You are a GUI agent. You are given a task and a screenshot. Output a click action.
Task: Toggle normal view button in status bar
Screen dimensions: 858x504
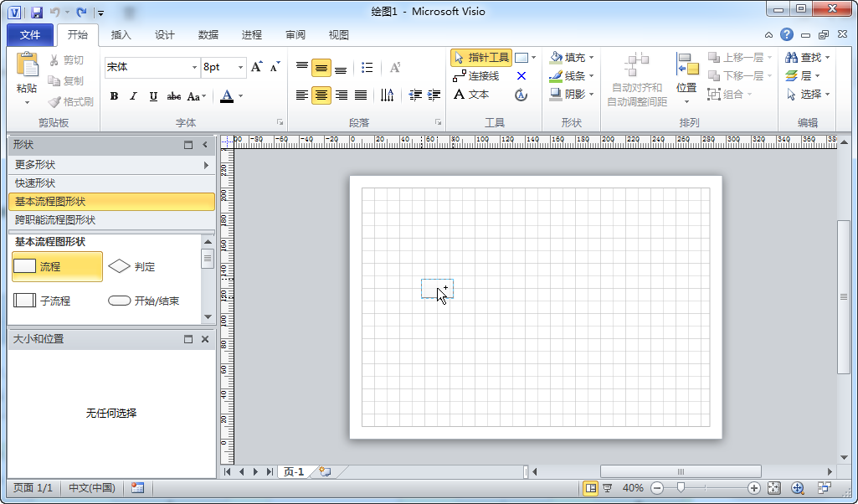[590, 488]
